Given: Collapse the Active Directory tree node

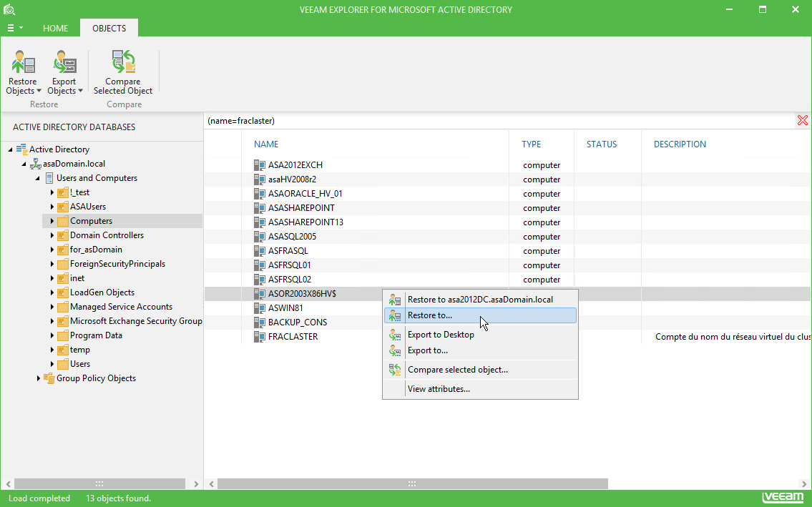Looking at the screenshot, I should click(10, 149).
